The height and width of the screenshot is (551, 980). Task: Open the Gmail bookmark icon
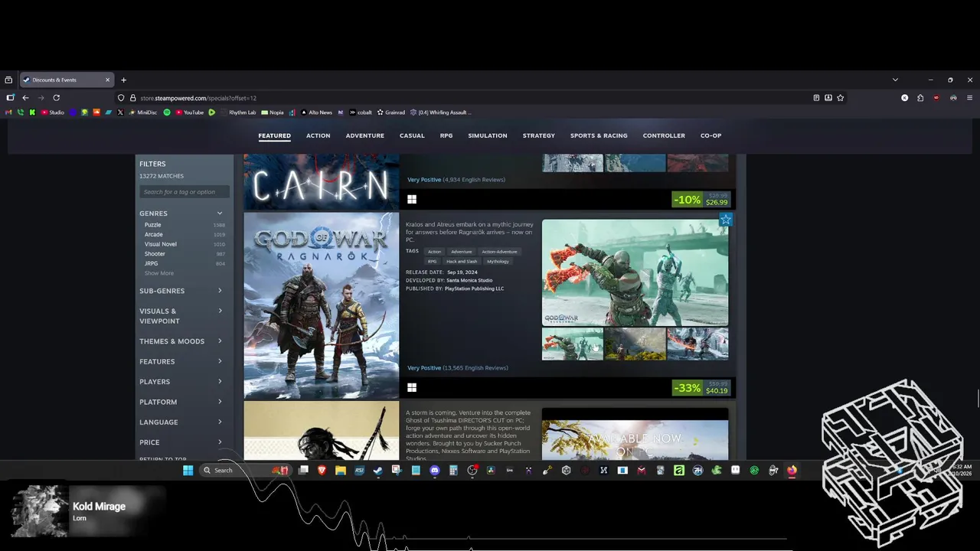click(x=10, y=112)
